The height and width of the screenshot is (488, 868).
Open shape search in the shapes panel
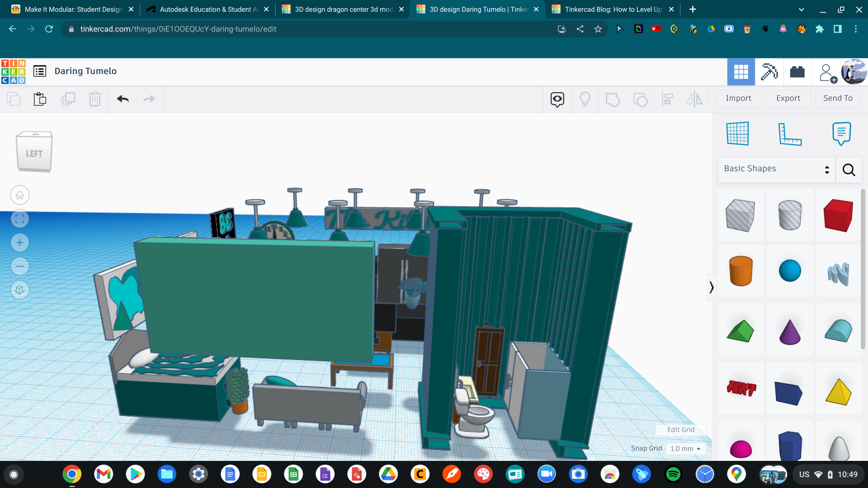849,170
